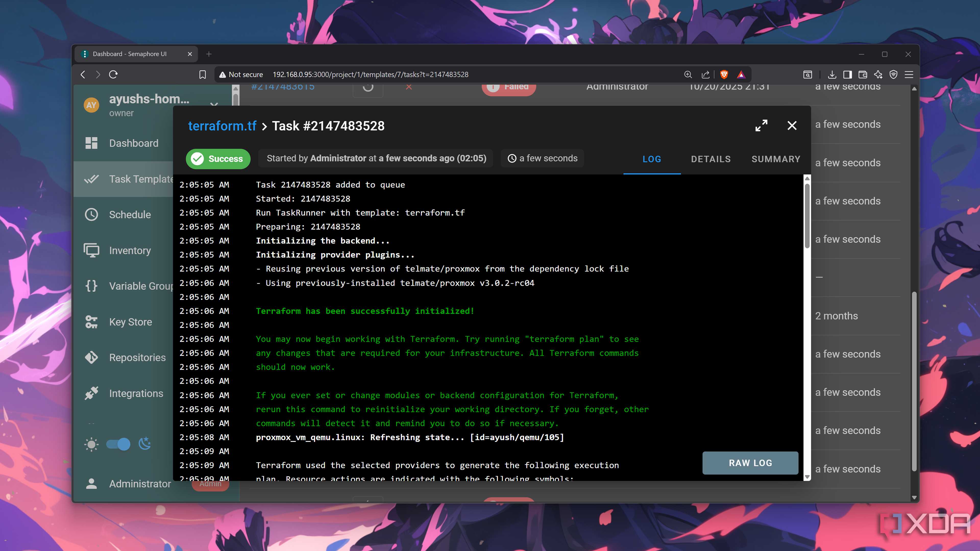The image size is (980, 551).
Task: Select the Dashboard - Semaphore UI browser tab
Action: 136,54
